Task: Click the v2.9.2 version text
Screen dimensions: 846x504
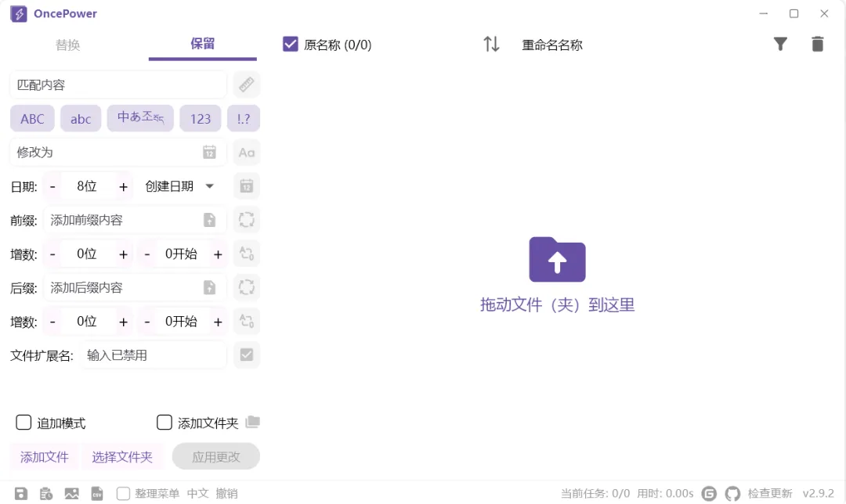Action: pos(818,493)
